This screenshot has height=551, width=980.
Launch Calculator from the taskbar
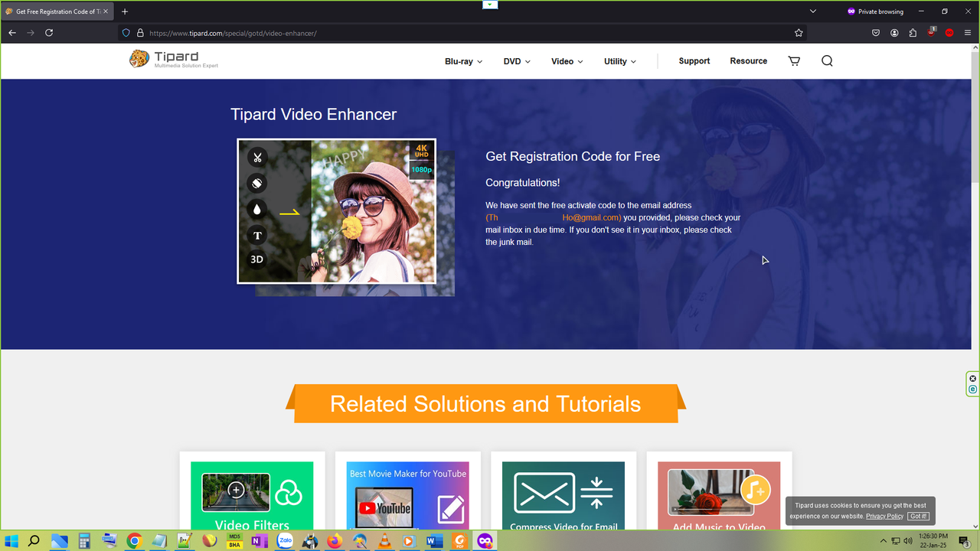coord(84,541)
